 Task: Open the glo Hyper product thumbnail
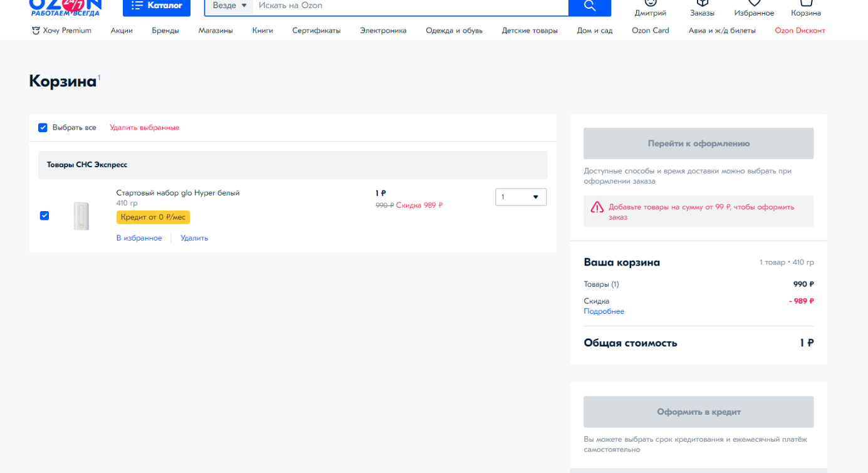81,216
